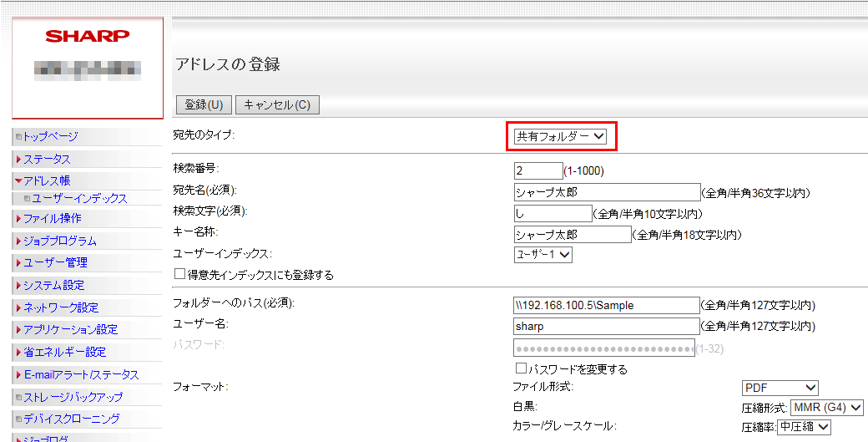Open the ユーザーインデックス dropdown

542,255
